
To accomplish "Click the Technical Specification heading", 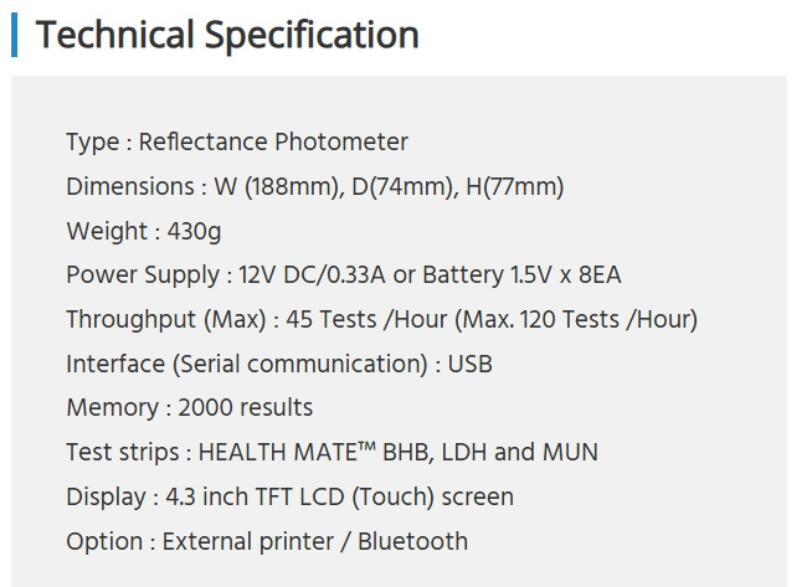I will 227,35.
